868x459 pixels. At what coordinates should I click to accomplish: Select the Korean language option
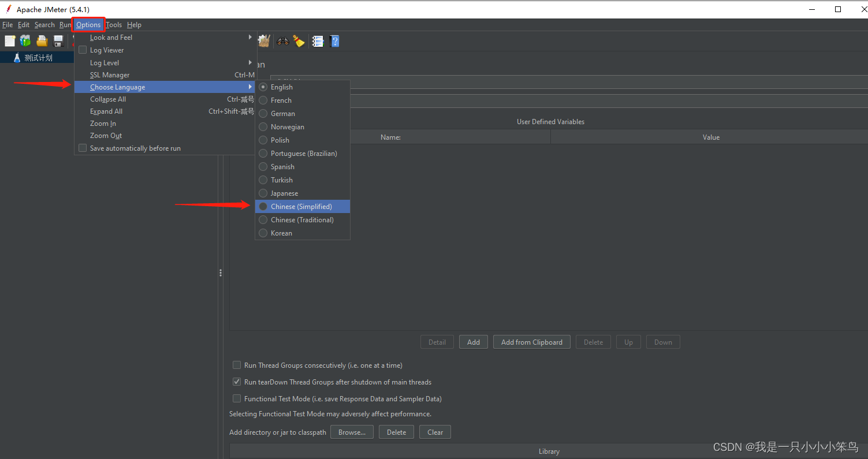pyautogui.click(x=303, y=233)
